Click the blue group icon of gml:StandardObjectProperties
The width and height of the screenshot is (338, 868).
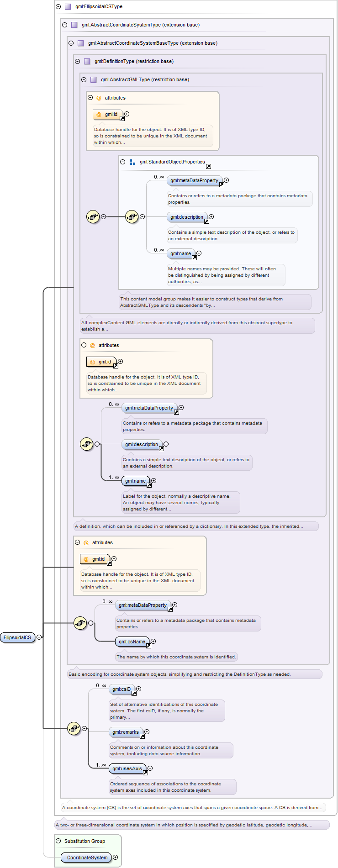[132, 162]
